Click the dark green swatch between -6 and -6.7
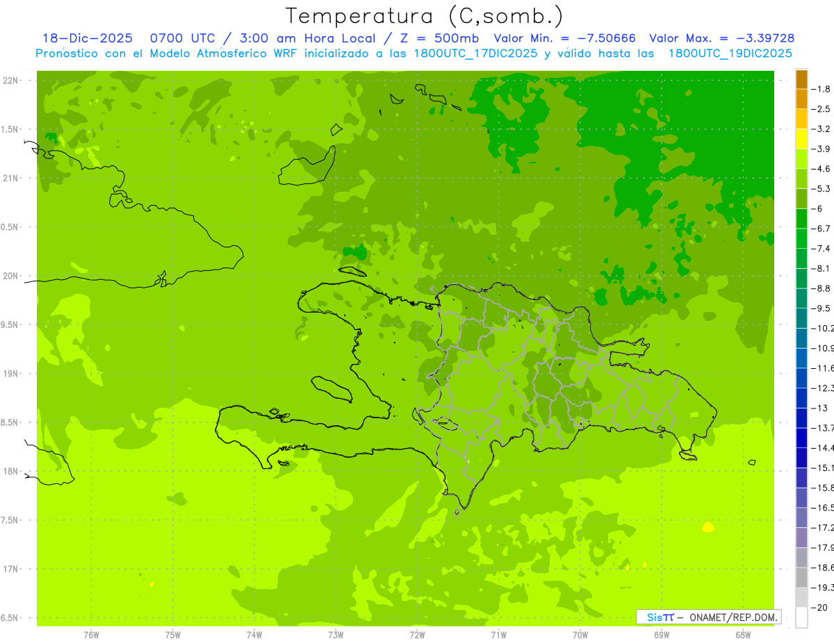The width and height of the screenshot is (834, 644). pyautogui.click(x=801, y=218)
